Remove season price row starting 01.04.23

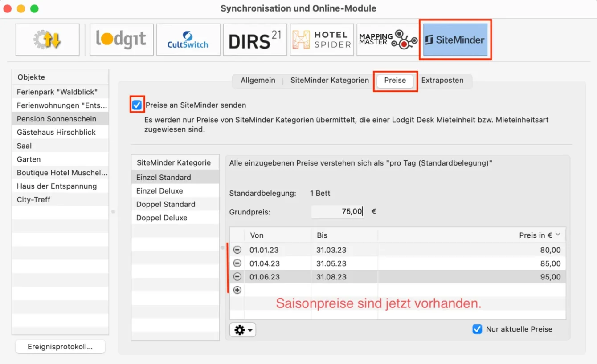(x=237, y=263)
